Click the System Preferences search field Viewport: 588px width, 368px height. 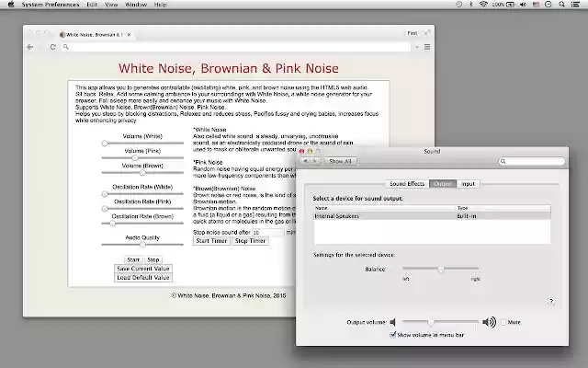(532, 161)
